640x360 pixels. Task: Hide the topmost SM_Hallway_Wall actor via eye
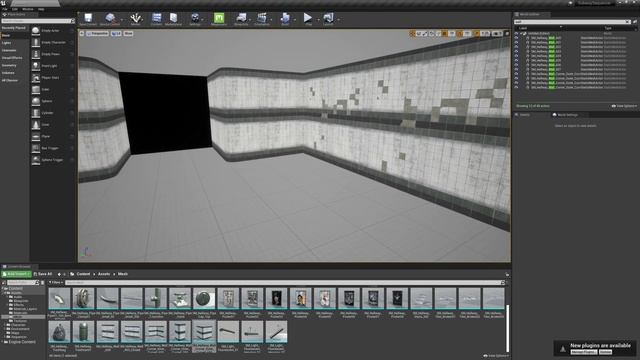pyautogui.click(x=516, y=38)
